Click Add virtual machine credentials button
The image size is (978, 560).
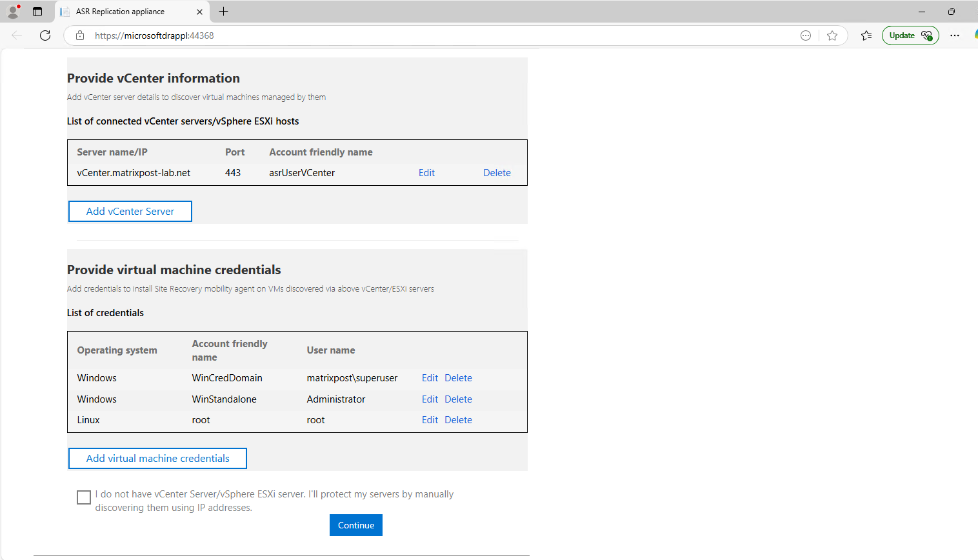[x=157, y=459]
